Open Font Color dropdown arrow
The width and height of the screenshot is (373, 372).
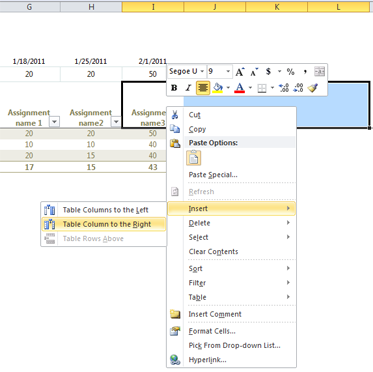point(250,88)
